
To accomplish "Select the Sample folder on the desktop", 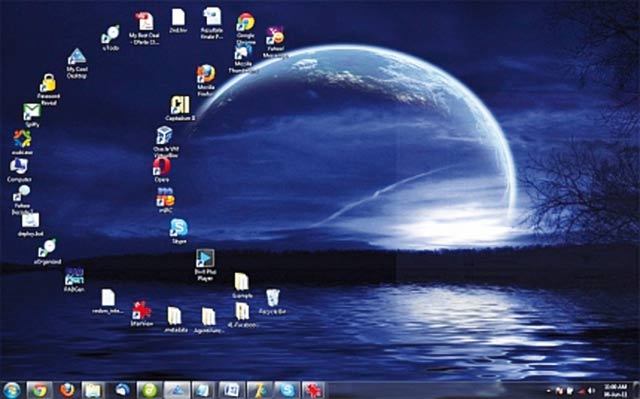I will [242, 285].
